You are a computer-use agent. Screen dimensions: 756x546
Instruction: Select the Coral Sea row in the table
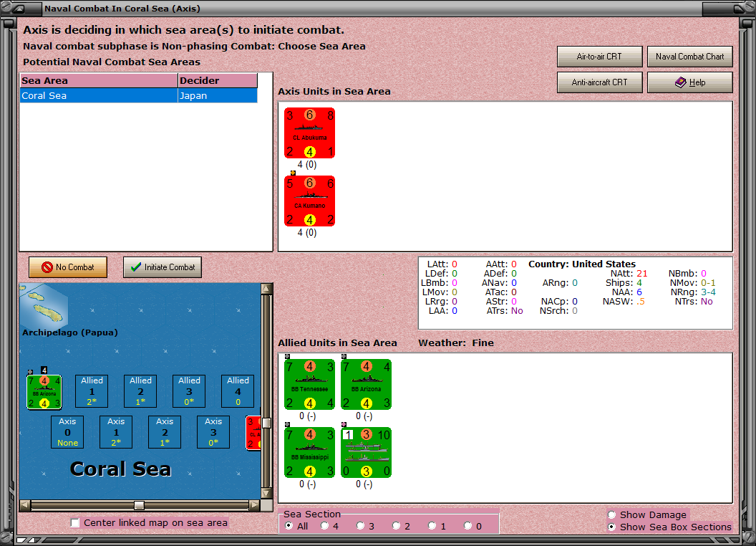pos(107,94)
